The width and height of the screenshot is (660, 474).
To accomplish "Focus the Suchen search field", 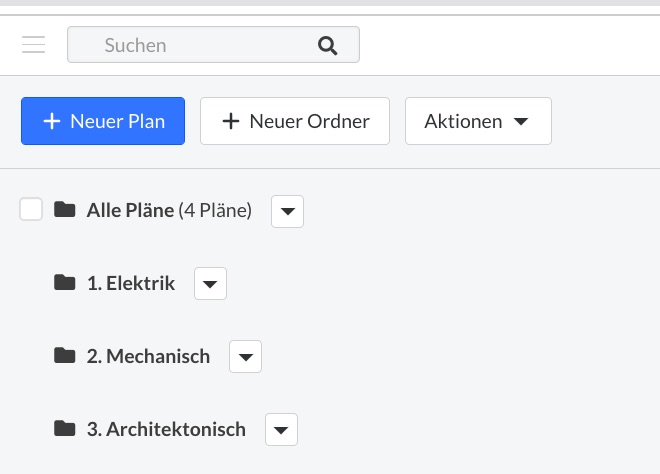I will (x=213, y=45).
